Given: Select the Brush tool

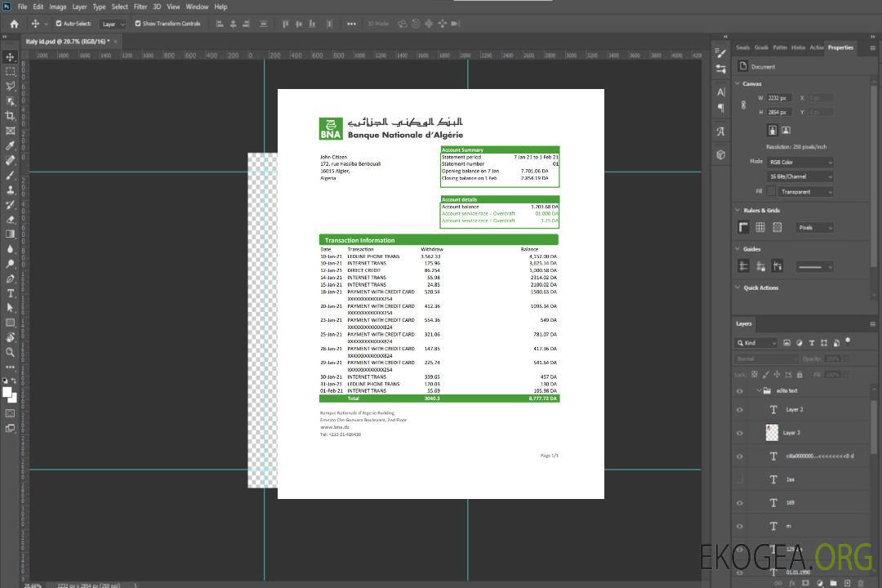Looking at the screenshot, I should [10, 175].
